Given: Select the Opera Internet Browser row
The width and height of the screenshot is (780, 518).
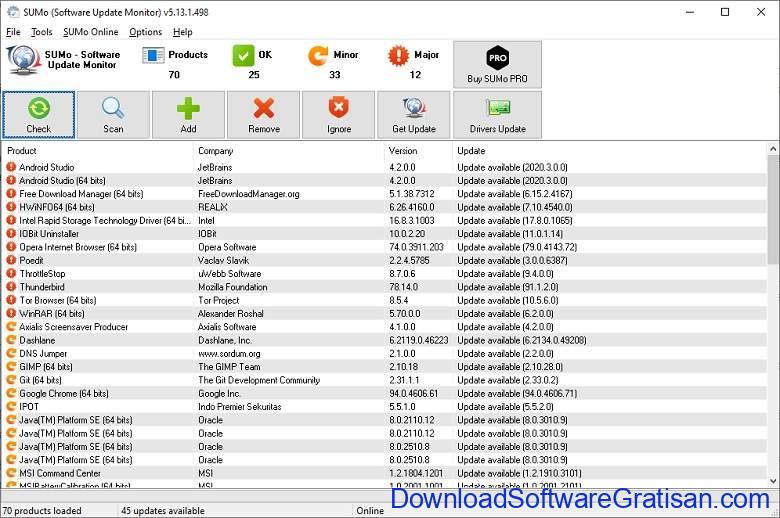Looking at the screenshot, I should (x=385, y=247).
